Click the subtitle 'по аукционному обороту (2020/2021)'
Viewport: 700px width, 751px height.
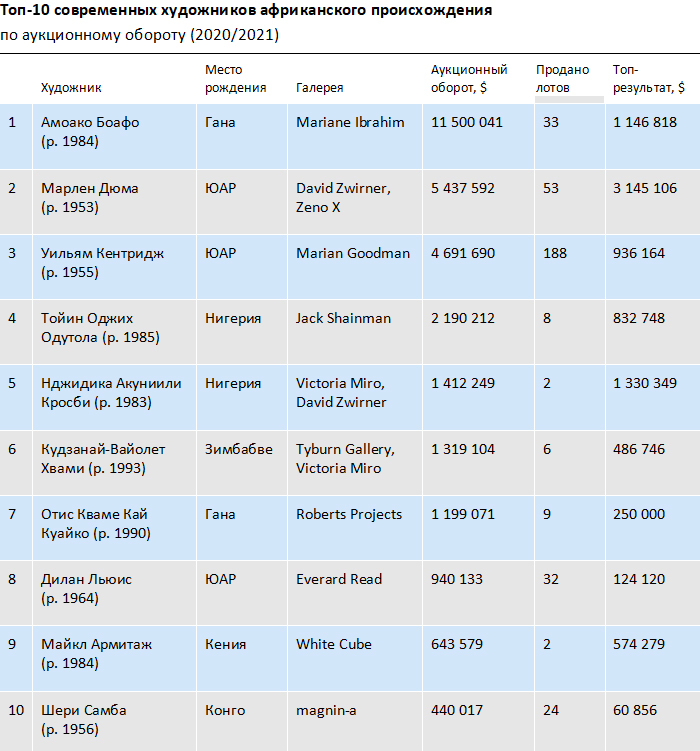[x=139, y=35]
